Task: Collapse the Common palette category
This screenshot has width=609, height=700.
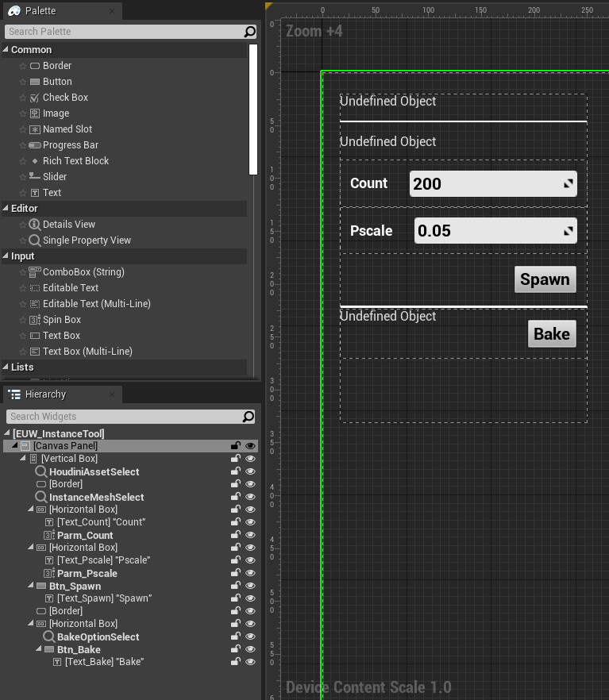Action: click(x=6, y=49)
